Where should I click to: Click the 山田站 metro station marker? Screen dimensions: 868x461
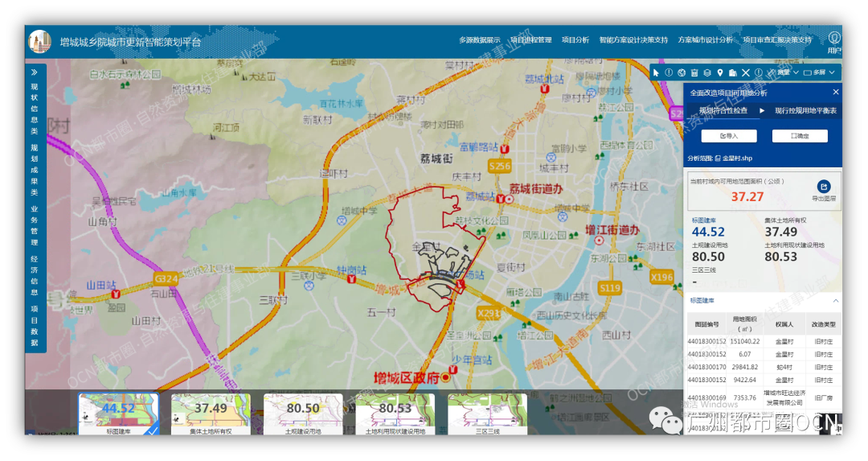(x=116, y=294)
